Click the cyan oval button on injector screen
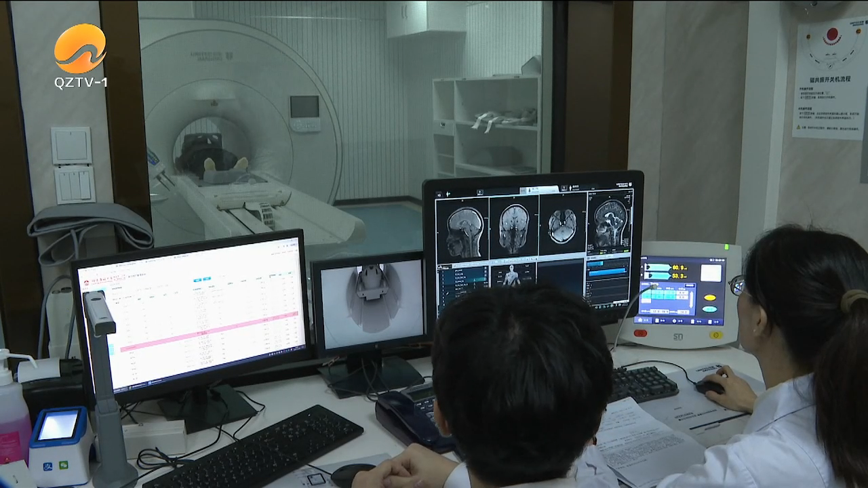Image resolution: width=868 pixels, height=488 pixels. (709, 309)
